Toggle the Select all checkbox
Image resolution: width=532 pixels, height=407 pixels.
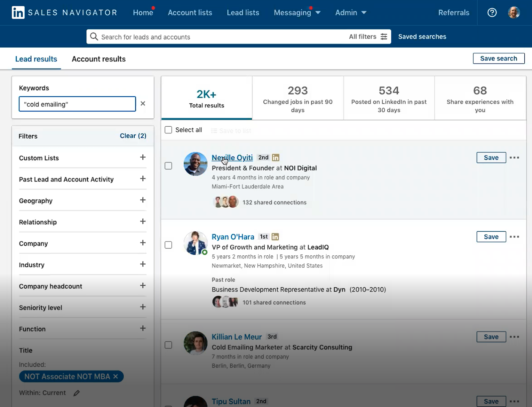169,130
